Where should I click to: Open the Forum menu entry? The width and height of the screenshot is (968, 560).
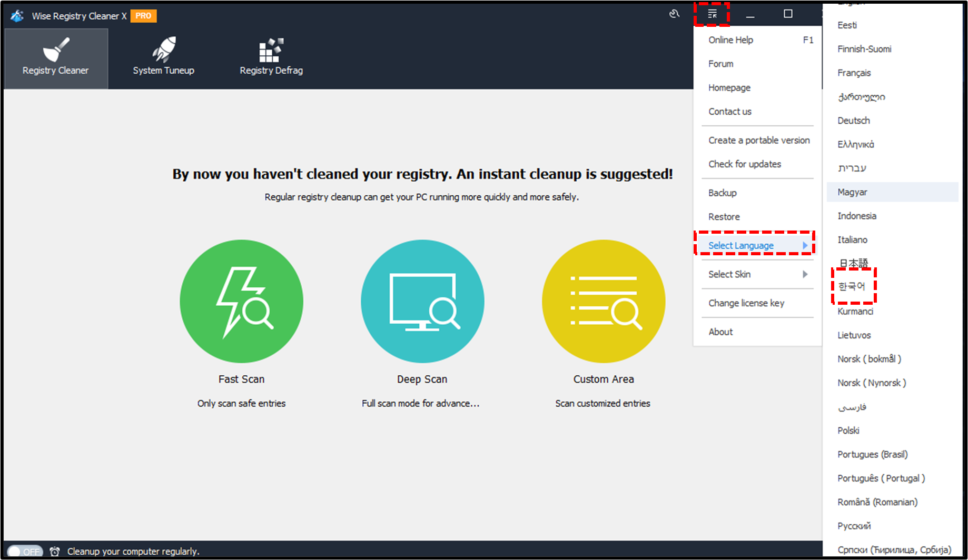click(757, 64)
